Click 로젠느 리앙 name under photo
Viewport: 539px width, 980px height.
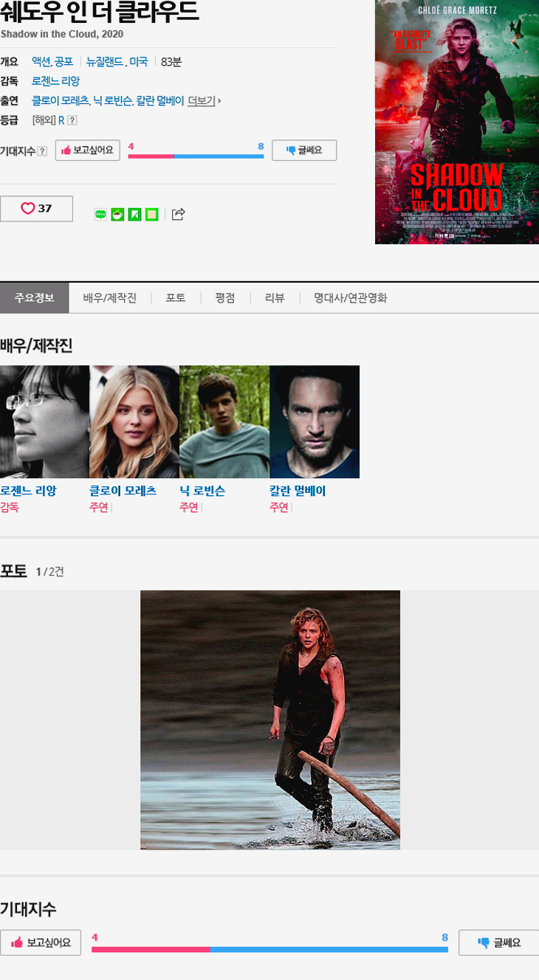(28, 491)
